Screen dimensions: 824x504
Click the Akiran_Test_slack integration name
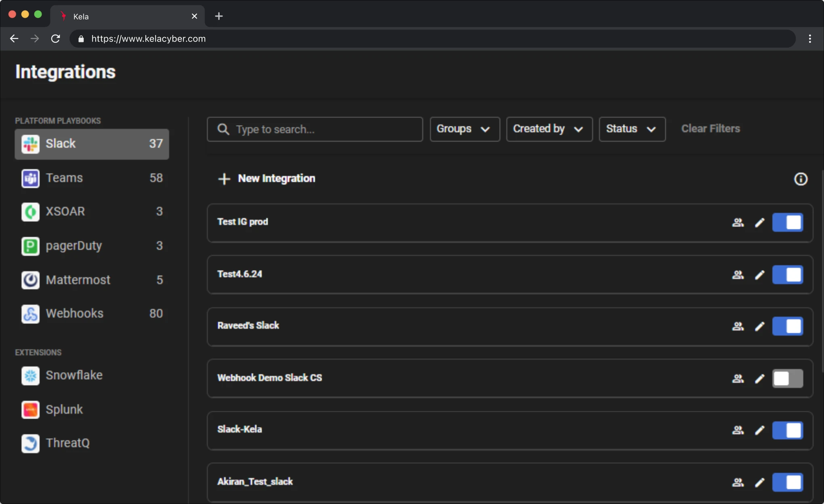(255, 482)
